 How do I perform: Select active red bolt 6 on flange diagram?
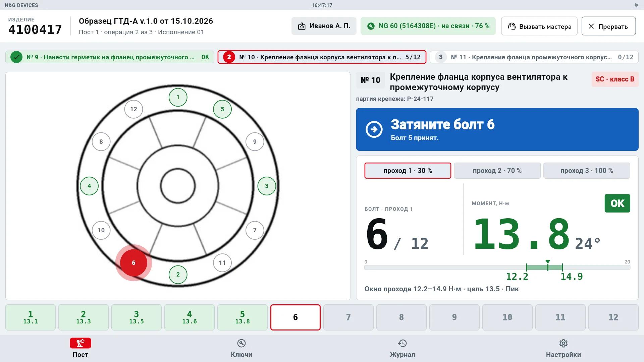pos(133,263)
